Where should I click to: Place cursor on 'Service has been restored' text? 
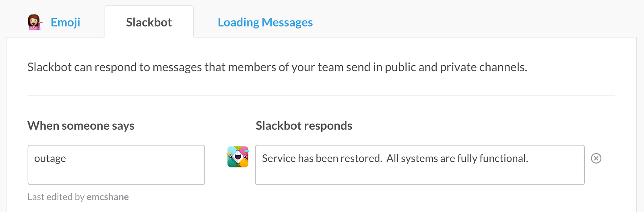click(x=322, y=158)
